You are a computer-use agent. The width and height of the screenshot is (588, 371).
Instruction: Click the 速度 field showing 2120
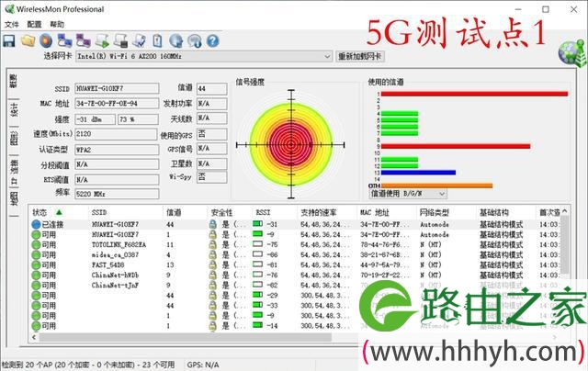(116, 134)
